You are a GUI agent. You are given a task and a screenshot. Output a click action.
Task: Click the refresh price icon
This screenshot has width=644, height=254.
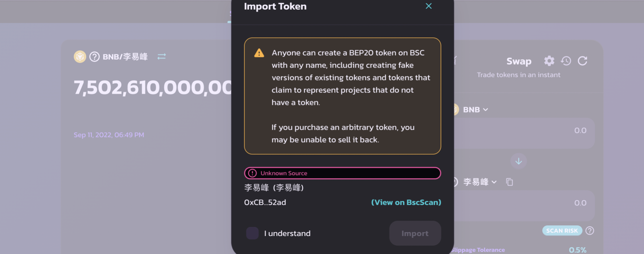583,61
